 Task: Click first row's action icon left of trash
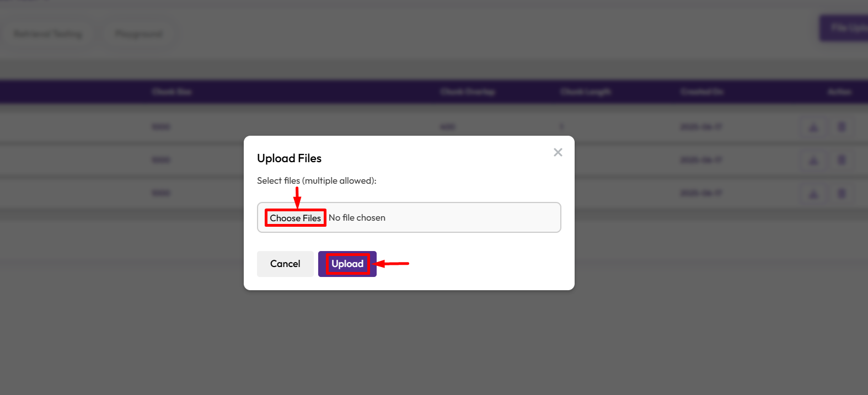click(x=813, y=127)
